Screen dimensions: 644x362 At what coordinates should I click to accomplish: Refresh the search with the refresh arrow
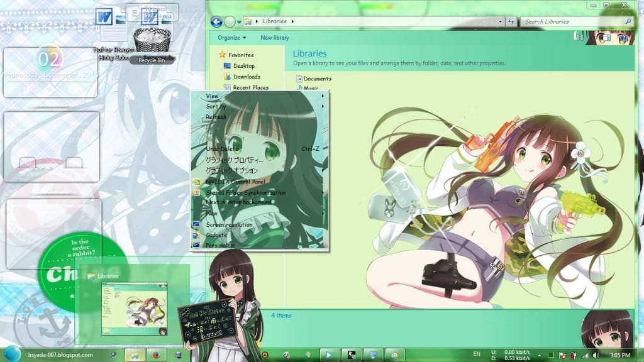(511, 21)
